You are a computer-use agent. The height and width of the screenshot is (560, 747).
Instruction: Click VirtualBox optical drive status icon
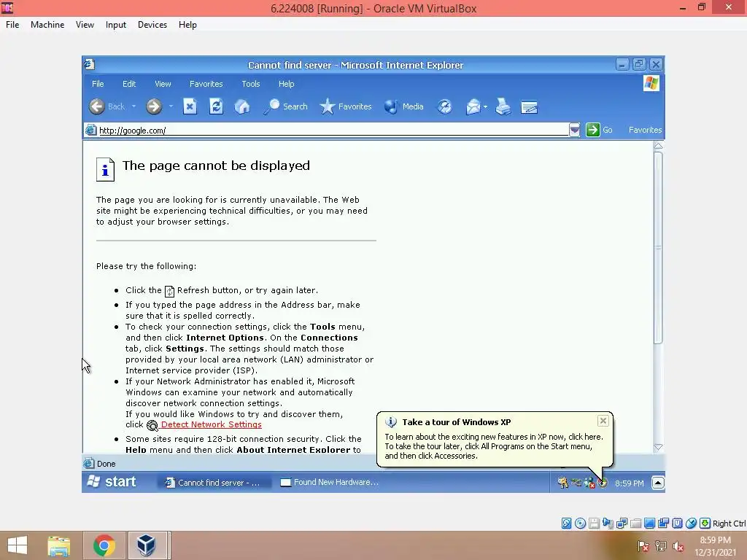pos(580,524)
